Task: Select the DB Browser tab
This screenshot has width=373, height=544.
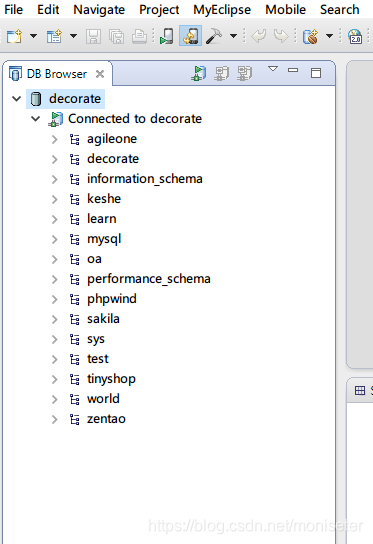Action: tap(57, 74)
